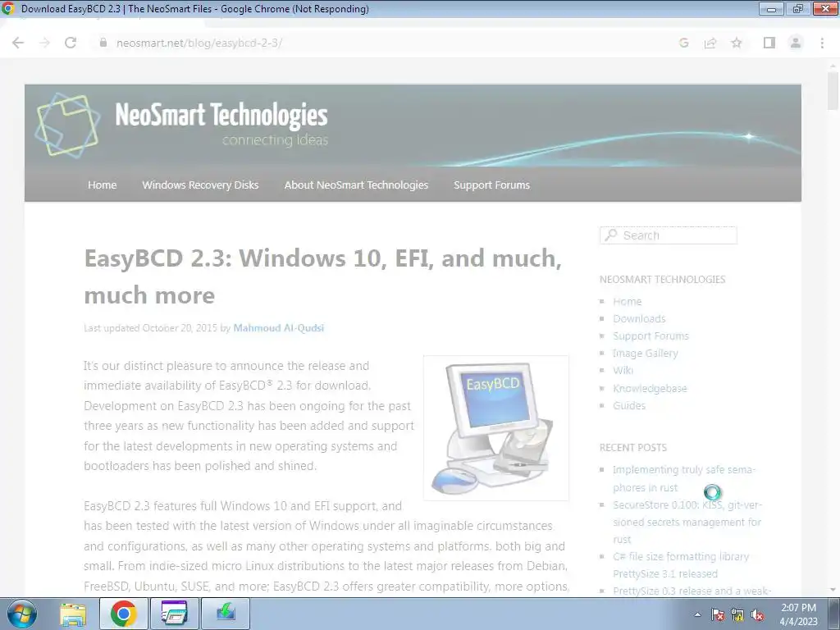Click the Action Center flag tray icon
Screen dimensions: 840x630
click(x=718, y=614)
